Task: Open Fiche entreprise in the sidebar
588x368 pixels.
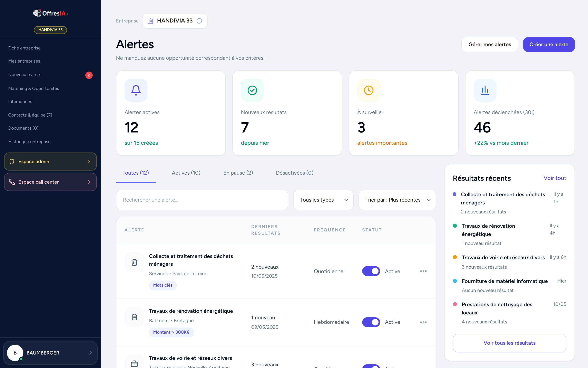Action: 24,48
